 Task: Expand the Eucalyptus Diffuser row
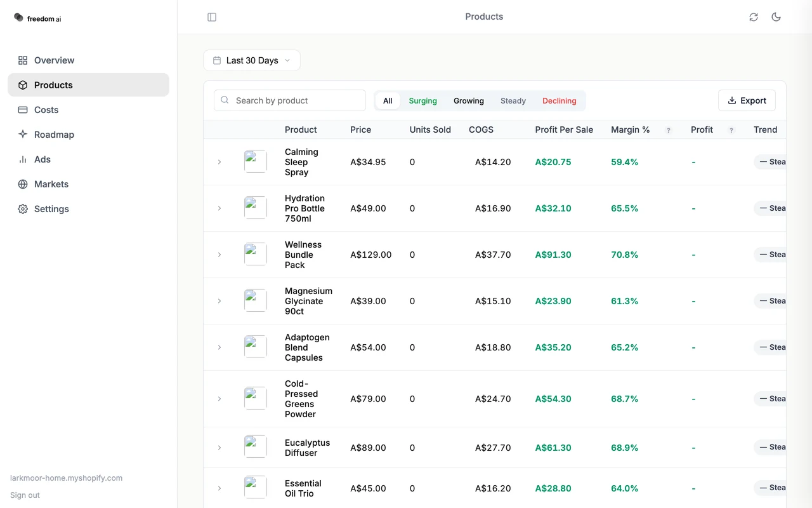[x=219, y=448]
